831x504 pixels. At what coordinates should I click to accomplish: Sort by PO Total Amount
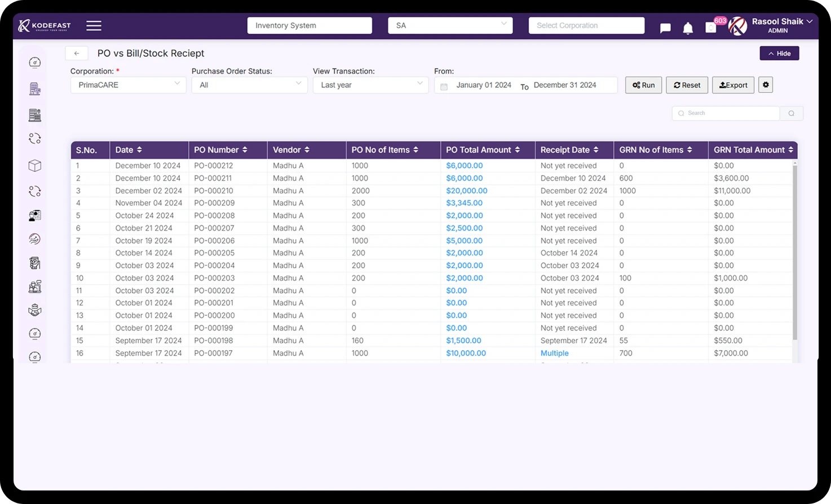tap(518, 150)
